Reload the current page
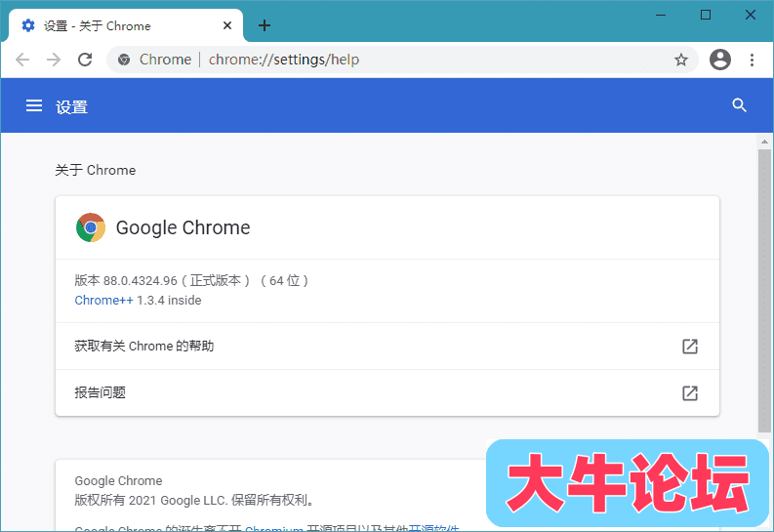Viewport: 774px width, 532px height. [x=85, y=60]
